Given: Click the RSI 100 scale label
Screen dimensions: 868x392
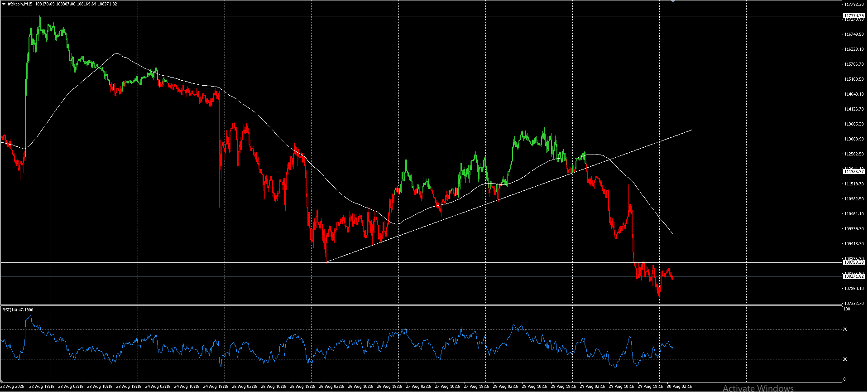Looking at the screenshot, I should [847, 309].
